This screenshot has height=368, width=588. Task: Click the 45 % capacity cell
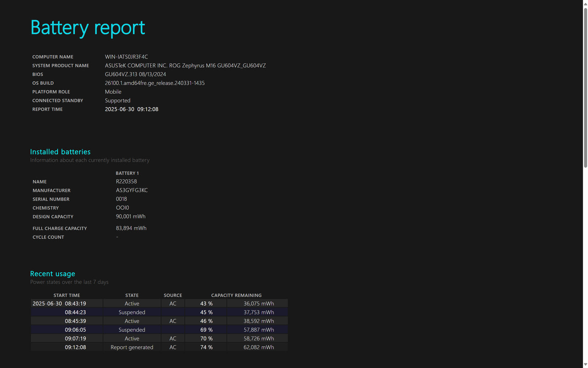(x=206, y=312)
